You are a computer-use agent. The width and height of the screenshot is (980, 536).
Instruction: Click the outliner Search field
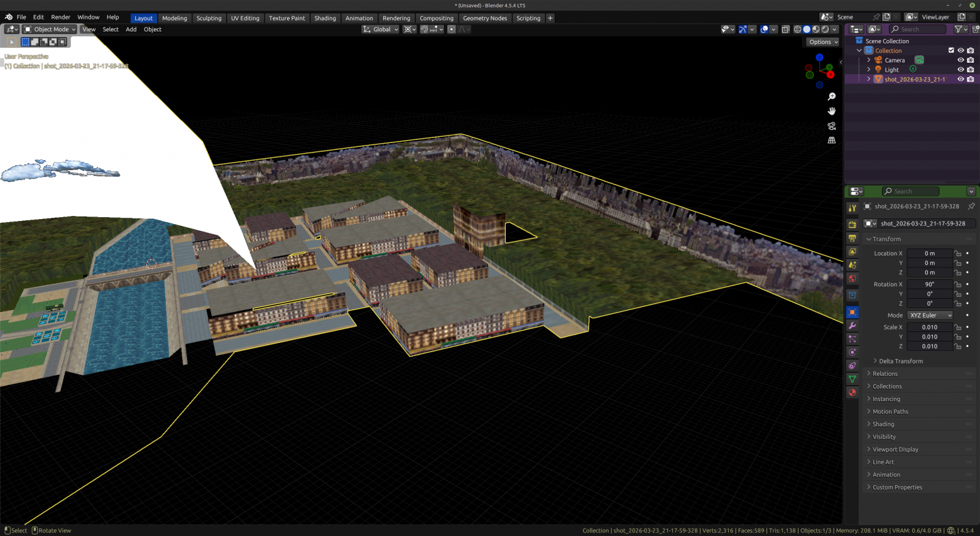[918, 29]
